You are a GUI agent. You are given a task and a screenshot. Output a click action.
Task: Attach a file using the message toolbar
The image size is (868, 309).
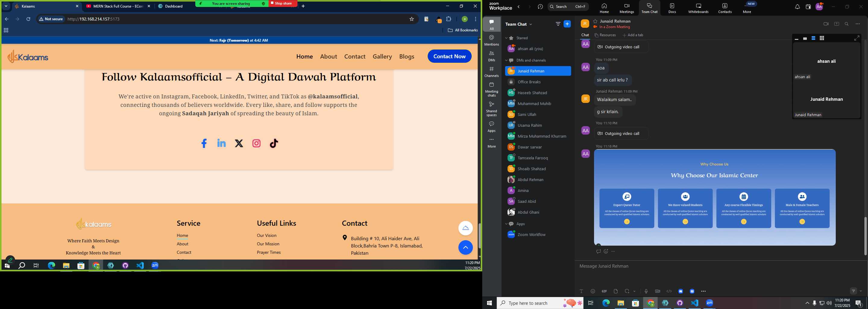[x=616, y=291]
